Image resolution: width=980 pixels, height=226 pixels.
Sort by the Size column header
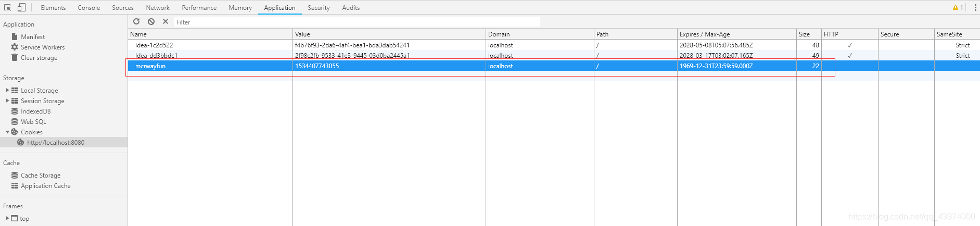pos(809,34)
